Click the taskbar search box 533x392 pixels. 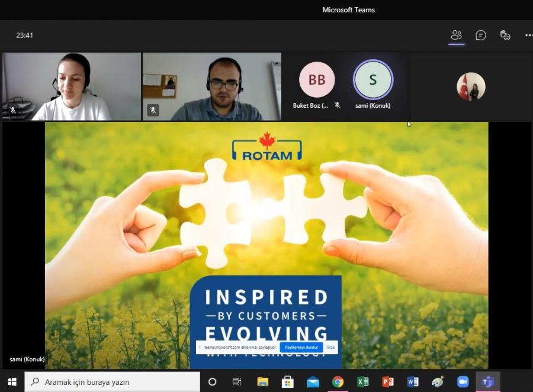[x=113, y=382]
